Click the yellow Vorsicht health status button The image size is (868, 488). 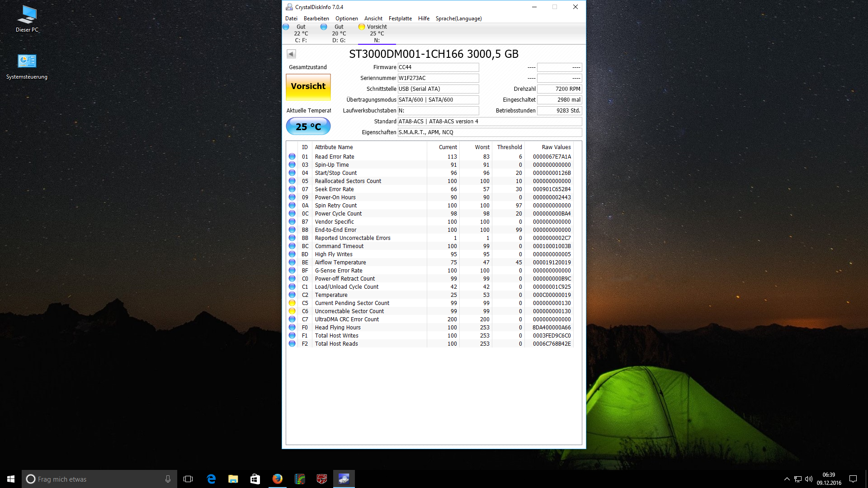click(x=308, y=87)
